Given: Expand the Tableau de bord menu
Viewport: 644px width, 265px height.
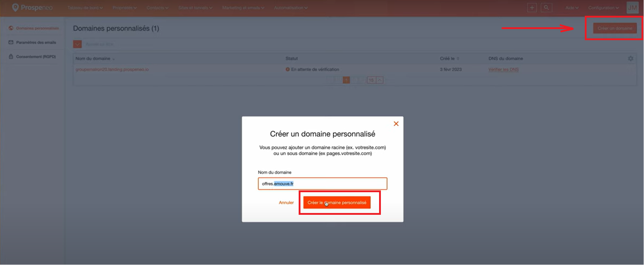Looking at the screenshot, I should point(85,8).
